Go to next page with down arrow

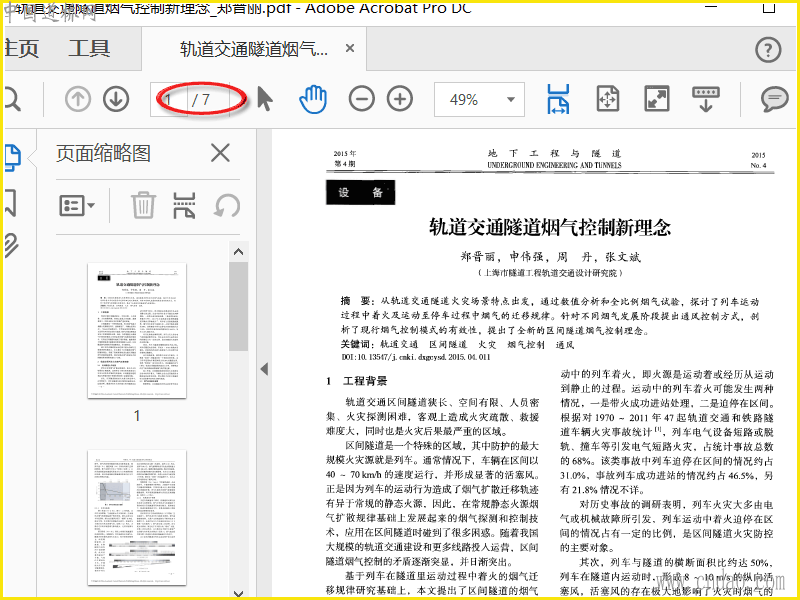click(116, 99)
